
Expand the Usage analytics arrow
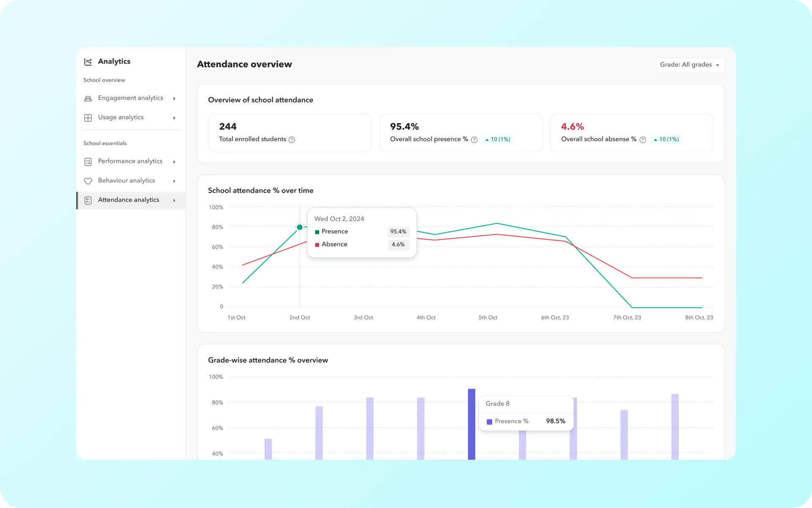pyautogui.click(x=174, y=118)
